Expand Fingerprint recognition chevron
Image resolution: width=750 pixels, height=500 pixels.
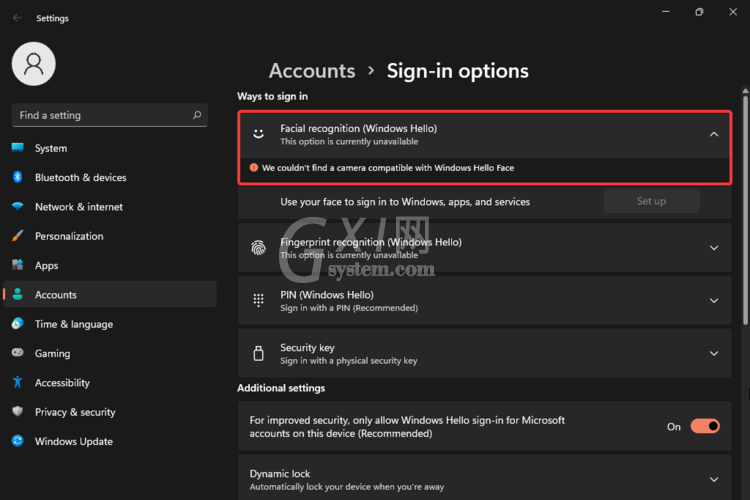pos(714,247)
